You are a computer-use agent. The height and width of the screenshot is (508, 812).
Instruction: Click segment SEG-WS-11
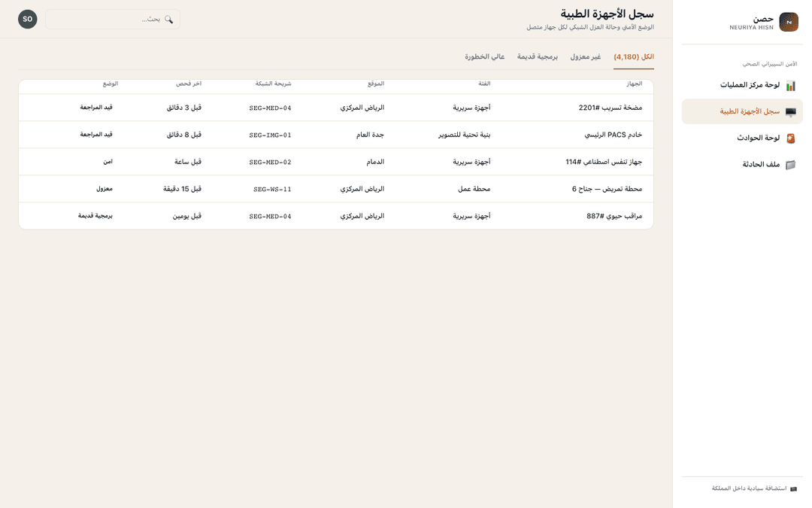(272, 189)
